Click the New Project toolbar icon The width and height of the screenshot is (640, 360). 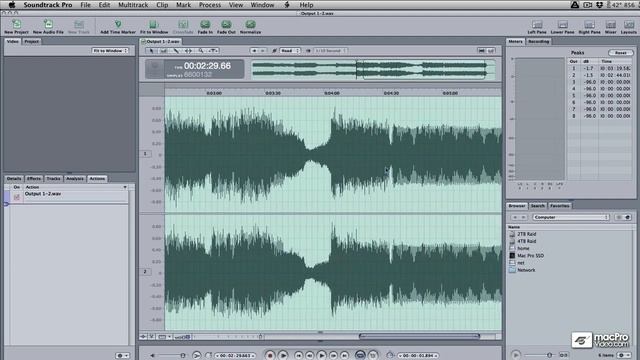[x=16, y=24]
